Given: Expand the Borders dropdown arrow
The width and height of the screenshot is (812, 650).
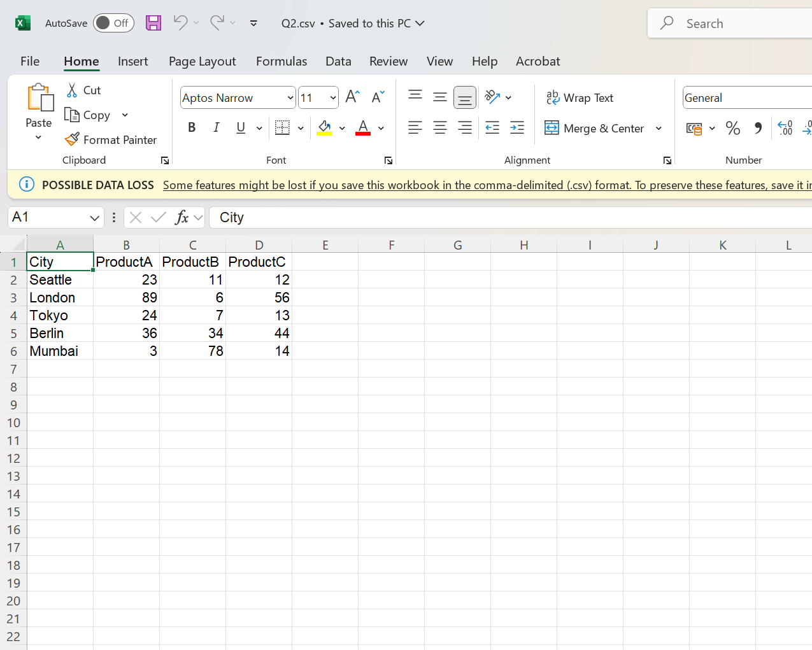Looking at the screenshot, I should tap(301, 128).
